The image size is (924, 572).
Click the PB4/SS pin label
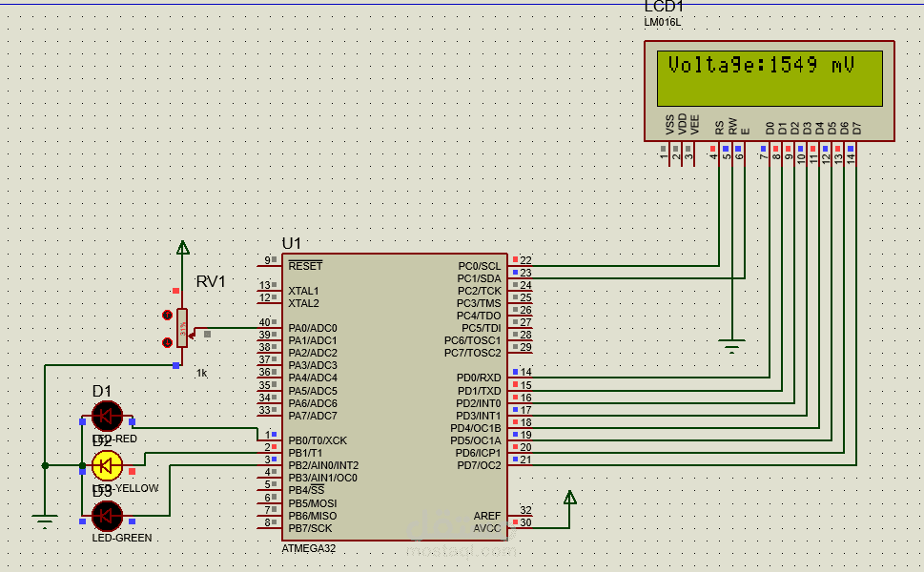tap(306, 490)
